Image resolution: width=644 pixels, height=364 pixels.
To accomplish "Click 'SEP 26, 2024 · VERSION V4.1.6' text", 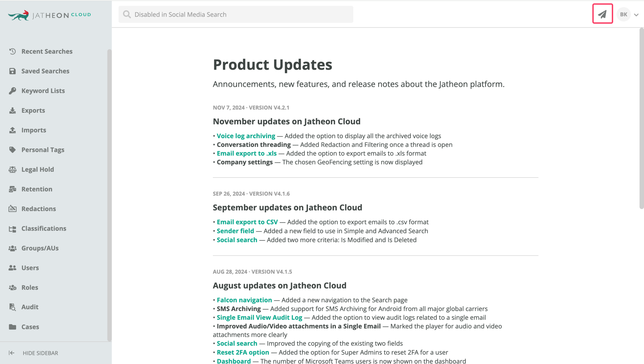I will (251, 194).
